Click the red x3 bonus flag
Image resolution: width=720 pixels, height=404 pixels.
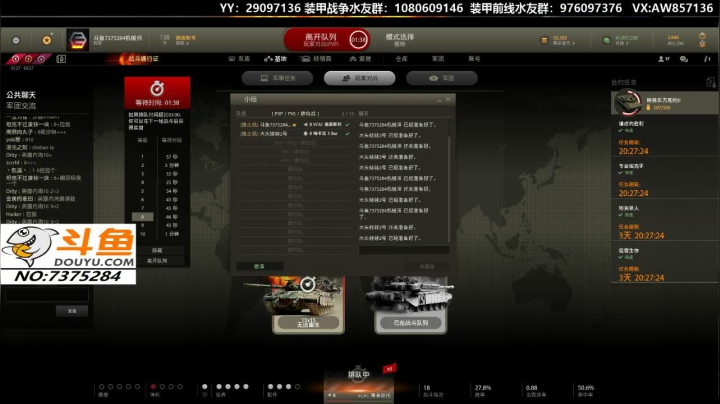[389, 368]
